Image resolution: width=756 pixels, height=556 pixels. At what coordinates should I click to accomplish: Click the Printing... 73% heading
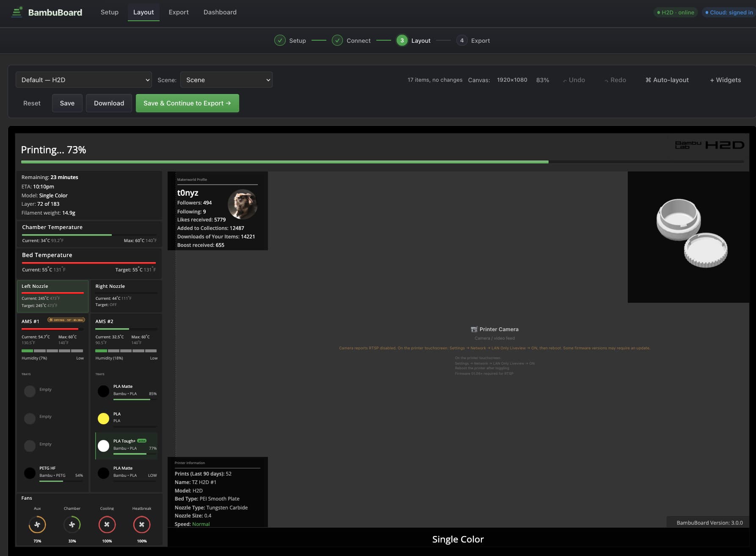pos(53,150)
